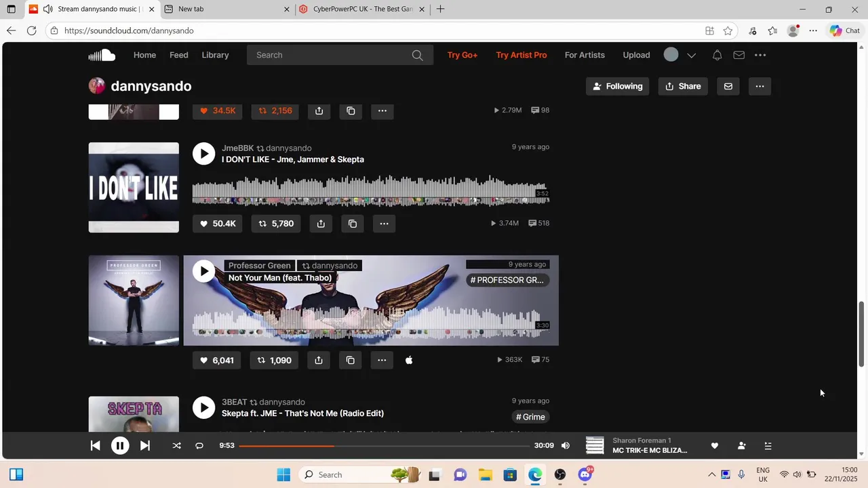Copy link of the 34.5K likes track
Viewport: 868px width, 488px height.
(351, 110)
